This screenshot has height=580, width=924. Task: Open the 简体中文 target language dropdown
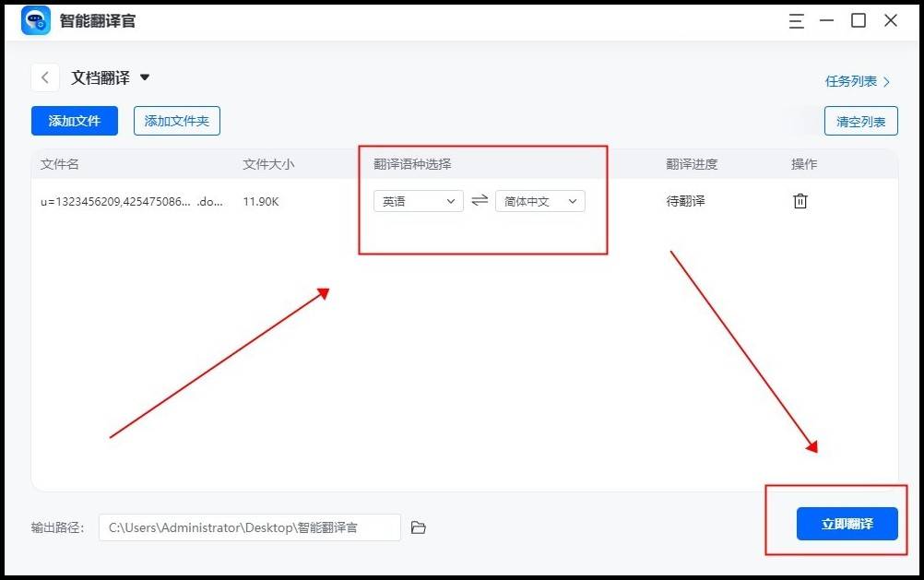539,200
